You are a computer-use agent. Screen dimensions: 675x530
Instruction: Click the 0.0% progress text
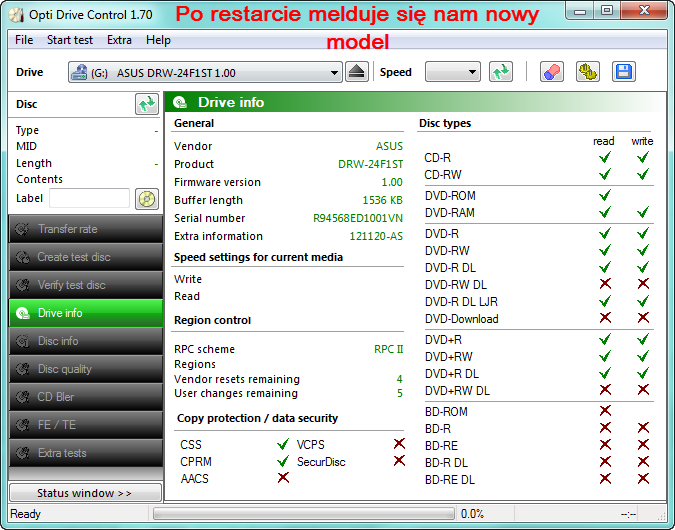tap(472, 514)
